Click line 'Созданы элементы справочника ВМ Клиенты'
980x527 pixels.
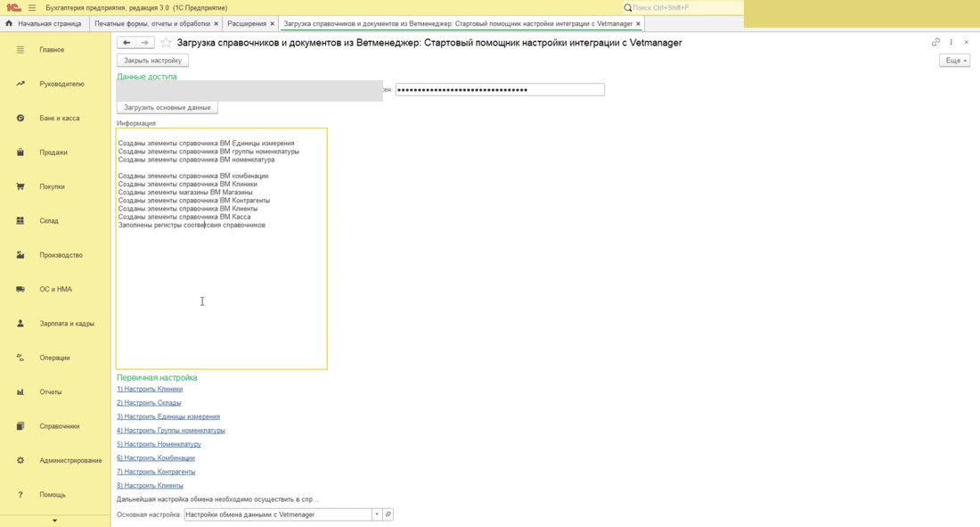click(187, 209)
